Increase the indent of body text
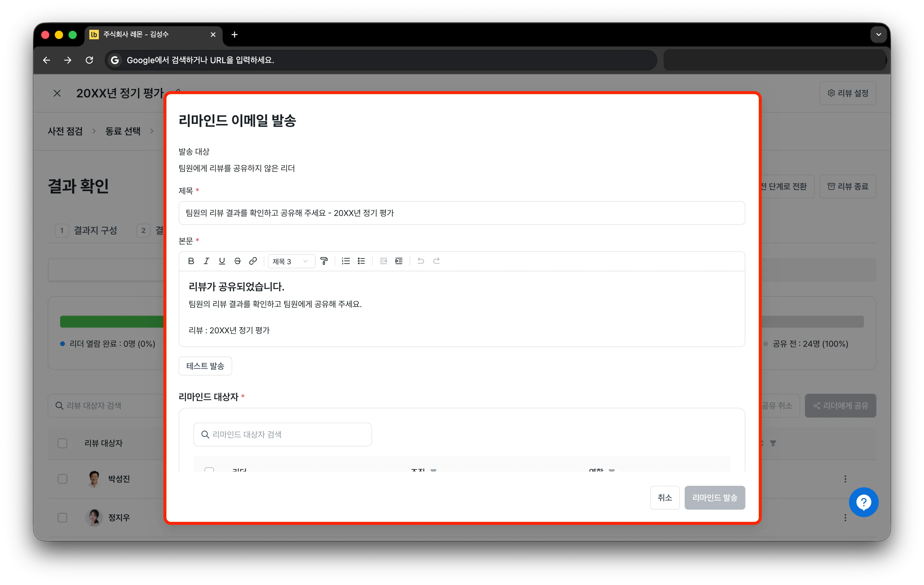 pos(399,261)
